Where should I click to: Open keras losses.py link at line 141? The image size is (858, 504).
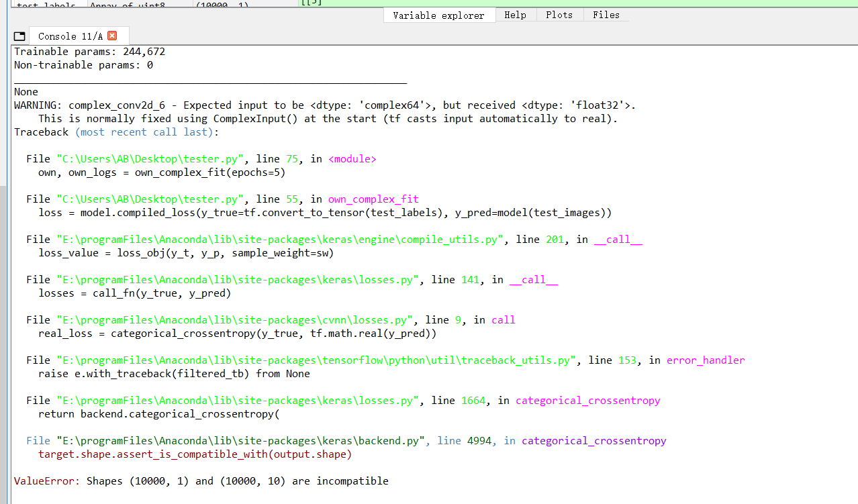click(x=238, y=280)
